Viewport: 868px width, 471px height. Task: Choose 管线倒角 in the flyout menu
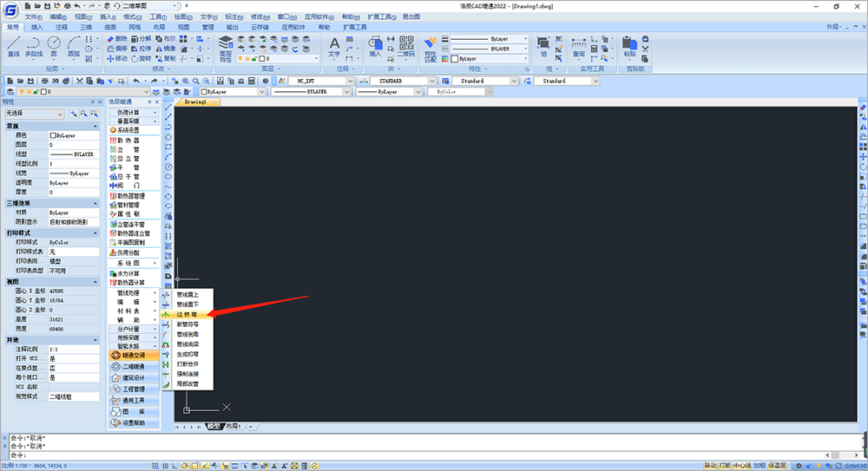(x=187, y=334)
